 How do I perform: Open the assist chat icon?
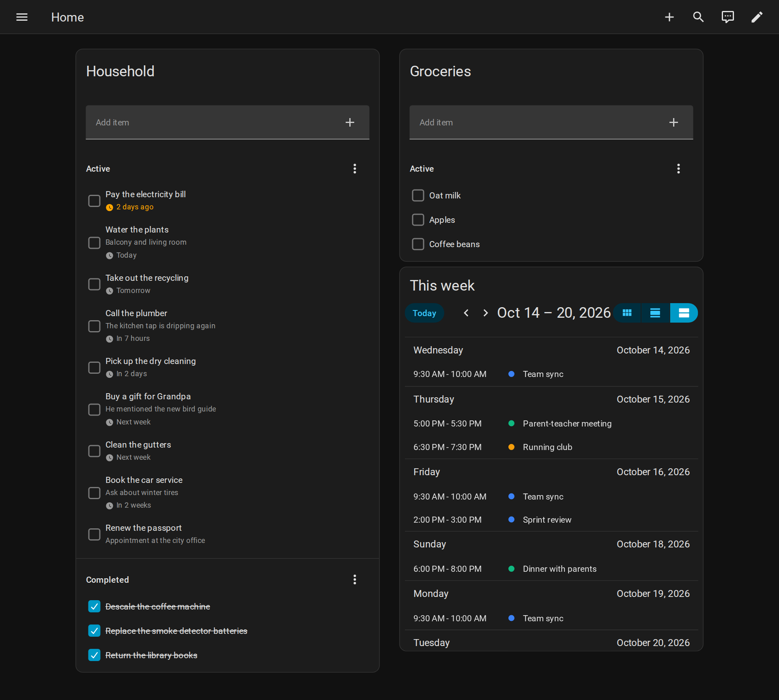728,17
